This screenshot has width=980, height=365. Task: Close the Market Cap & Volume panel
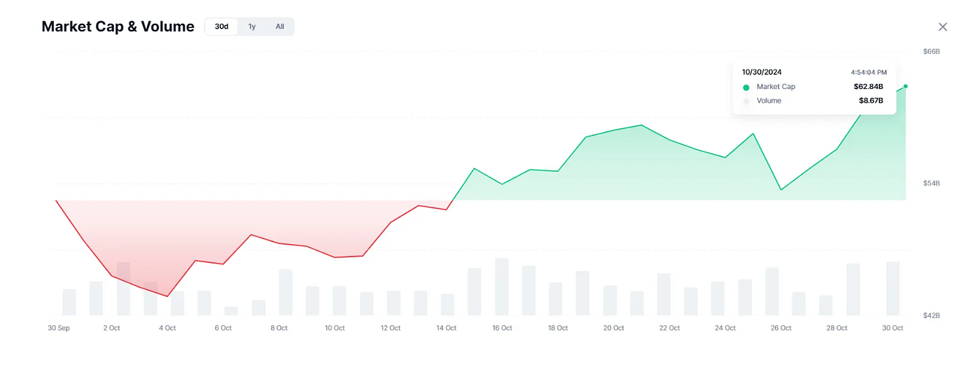pyautogui.click(x=942, y=27)
